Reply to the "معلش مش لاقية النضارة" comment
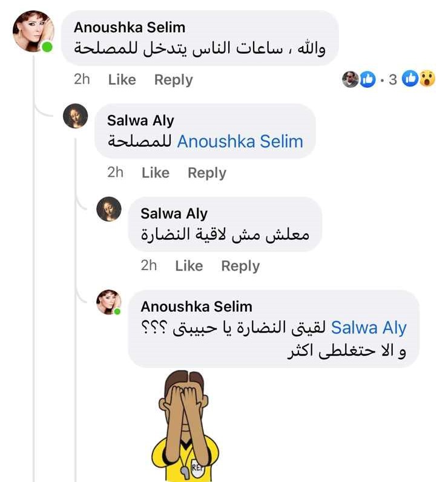Image resolution: width=448 pixels, height=482 pixels. click(x=240, y=266)
